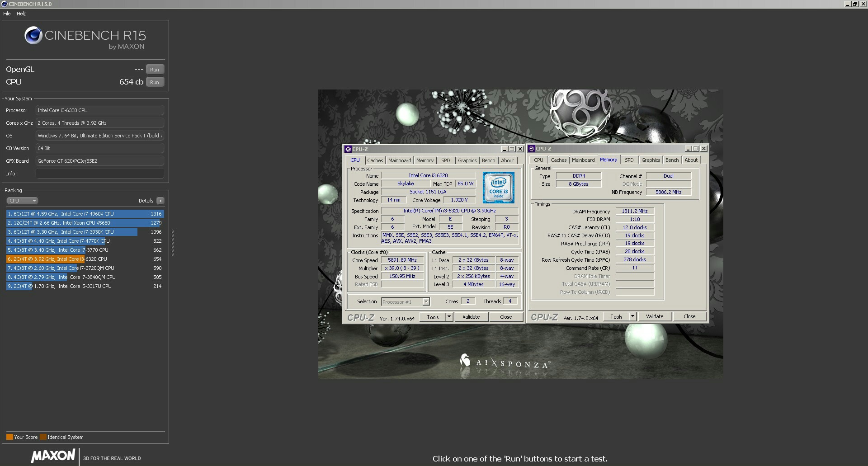This screenshot has height=466, width=868.
Task: Click the right CPU-Z window title icon
Action: coord(532,149)
